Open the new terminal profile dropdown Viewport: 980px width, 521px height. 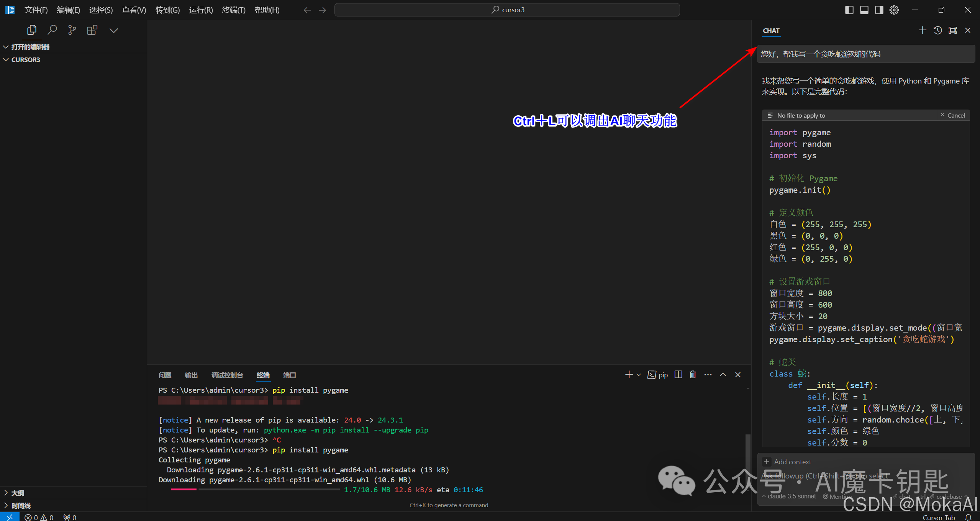639,375
